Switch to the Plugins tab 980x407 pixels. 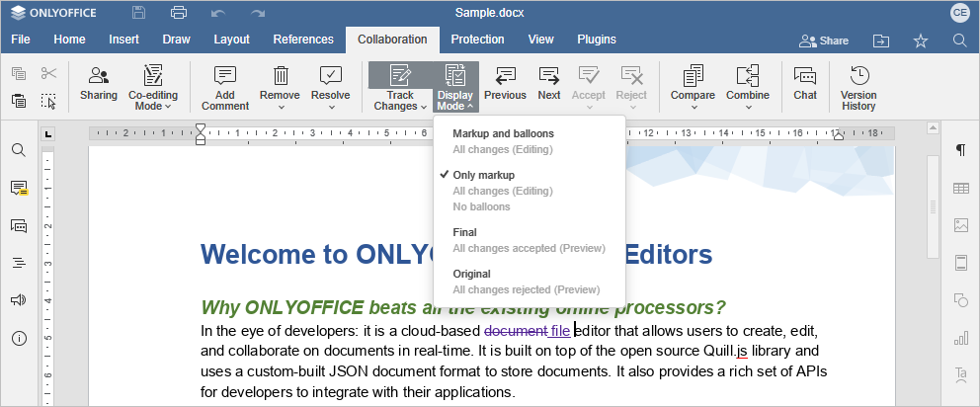coord(597,40)
